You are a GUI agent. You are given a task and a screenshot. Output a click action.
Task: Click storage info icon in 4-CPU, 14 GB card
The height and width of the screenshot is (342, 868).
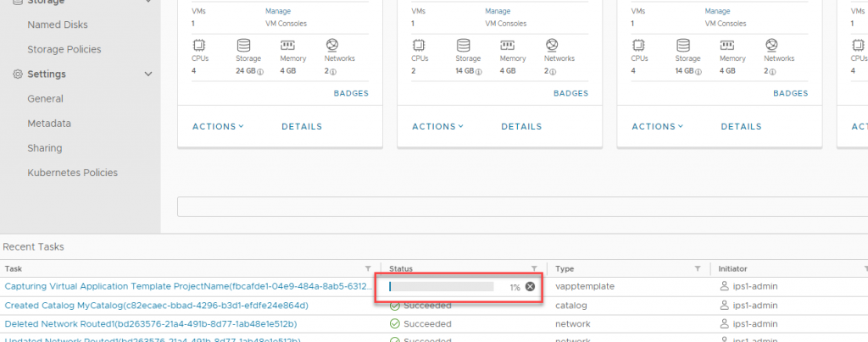(699, 72)
